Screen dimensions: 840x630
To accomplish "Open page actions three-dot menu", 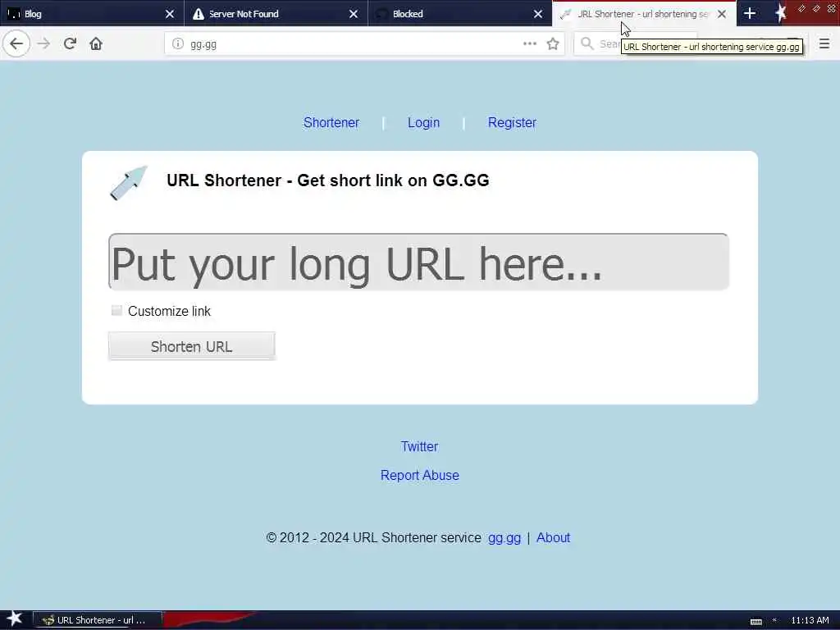I will [x=530, y=44].
